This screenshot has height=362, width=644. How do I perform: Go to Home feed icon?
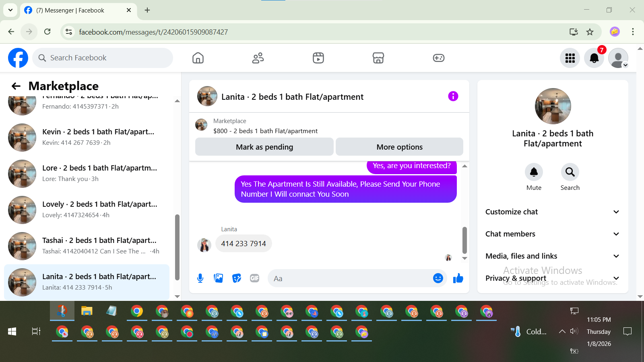(198, 58)
